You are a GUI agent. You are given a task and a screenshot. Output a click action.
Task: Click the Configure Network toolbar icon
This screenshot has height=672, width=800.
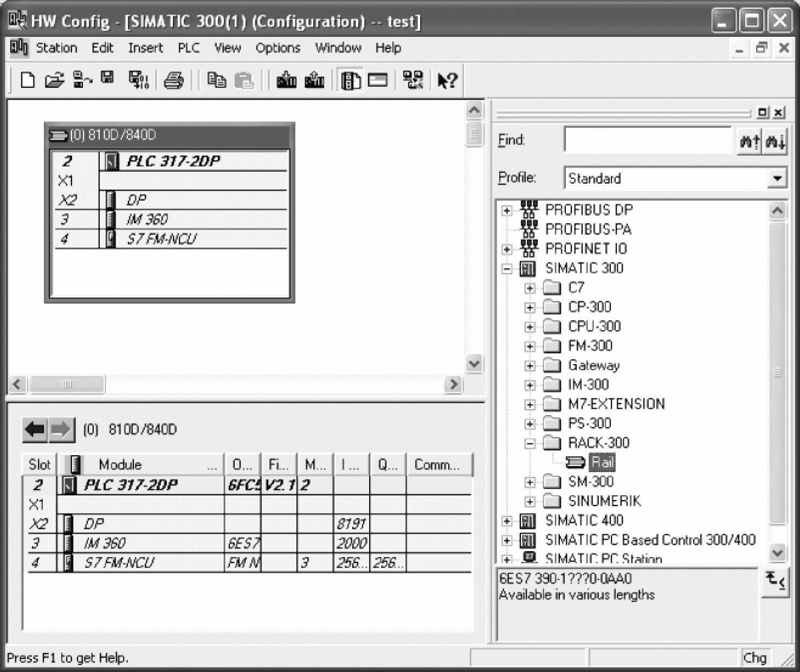(x=413, y=80)
